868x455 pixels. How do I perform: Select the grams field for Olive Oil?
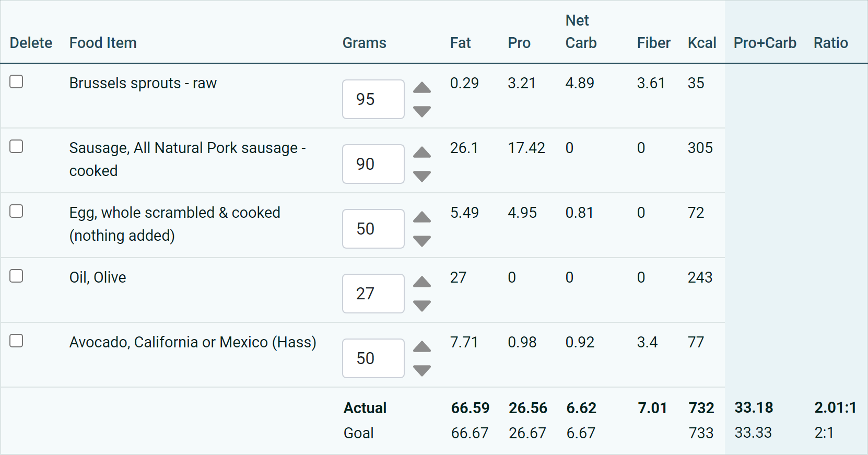coord(373,293)
